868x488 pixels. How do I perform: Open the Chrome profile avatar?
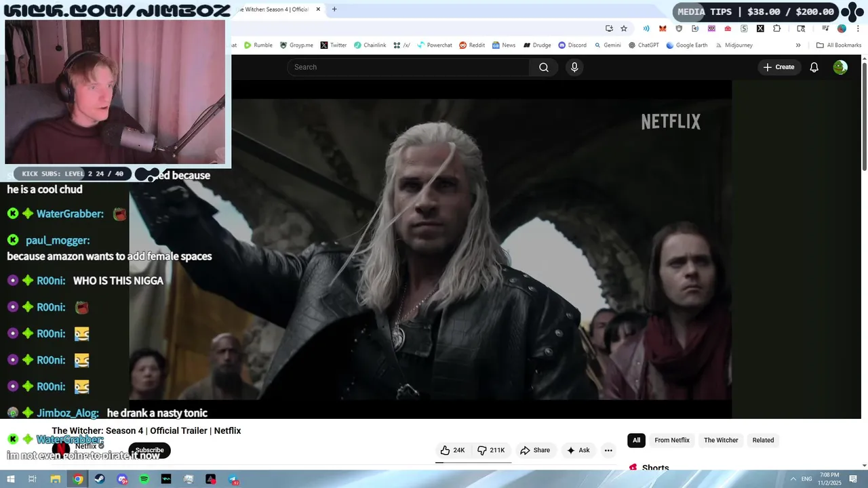[x=842, y=28]
